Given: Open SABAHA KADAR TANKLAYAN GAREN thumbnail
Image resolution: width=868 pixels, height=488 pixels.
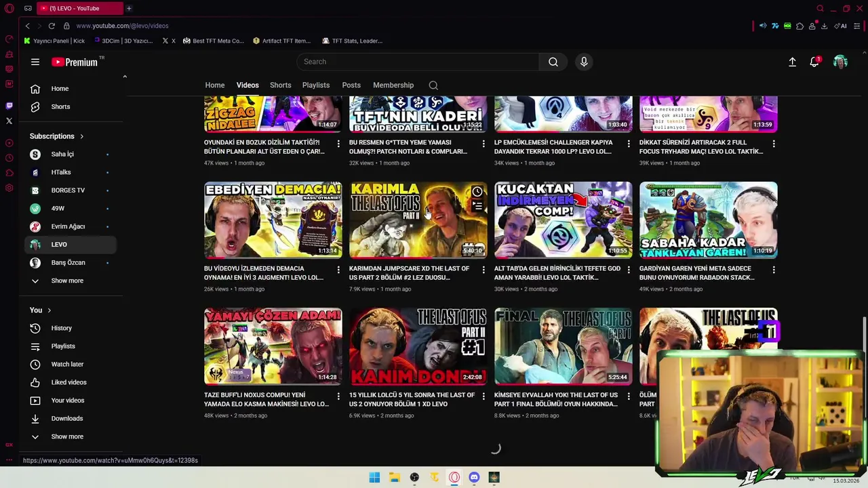Looking at the screenshot, I should [x=709, y=220].
